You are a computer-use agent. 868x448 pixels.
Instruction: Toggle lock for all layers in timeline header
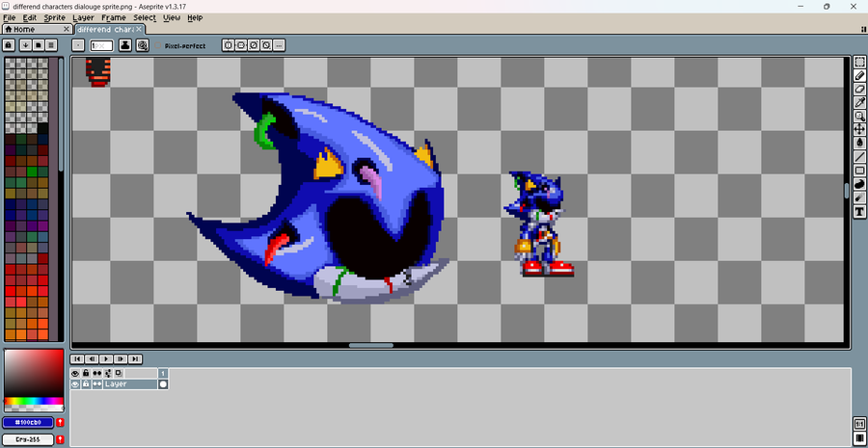tap(86, 374)
